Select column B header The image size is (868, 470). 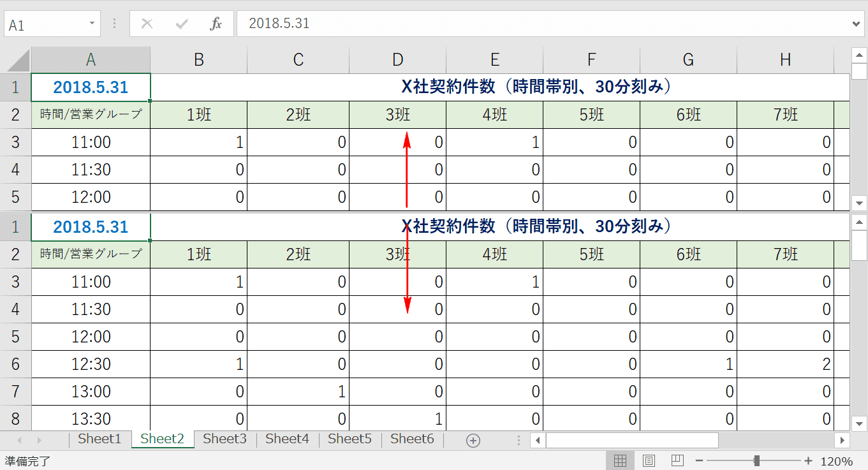point(199,60)
